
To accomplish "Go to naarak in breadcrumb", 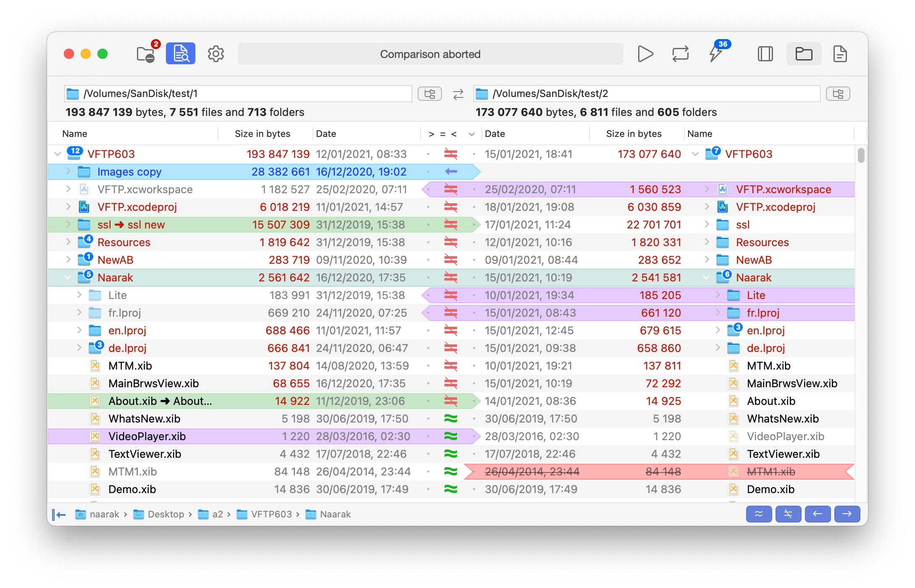I will click(x=97, y=514).
